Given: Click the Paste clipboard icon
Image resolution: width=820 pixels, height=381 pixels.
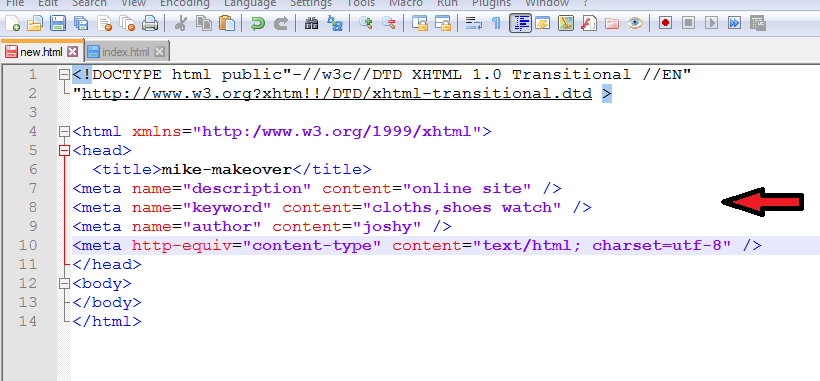Looking at the screenshot, I should coord(227,24).
